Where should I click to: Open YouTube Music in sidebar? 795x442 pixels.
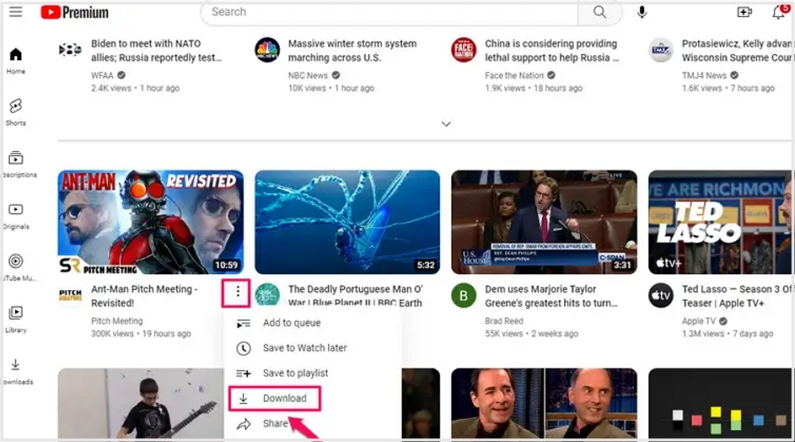[16, 267]
